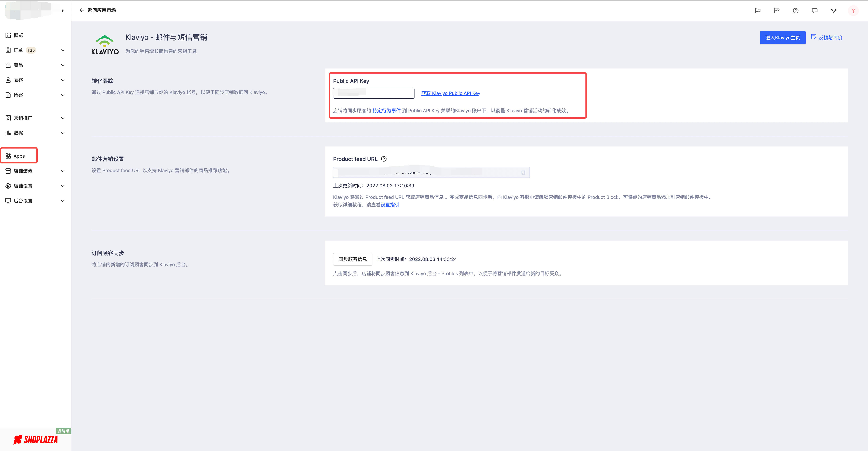Expand the 店铺装修 menu chevron
Viewport: 868px width, 451px height.
point(63,171)
